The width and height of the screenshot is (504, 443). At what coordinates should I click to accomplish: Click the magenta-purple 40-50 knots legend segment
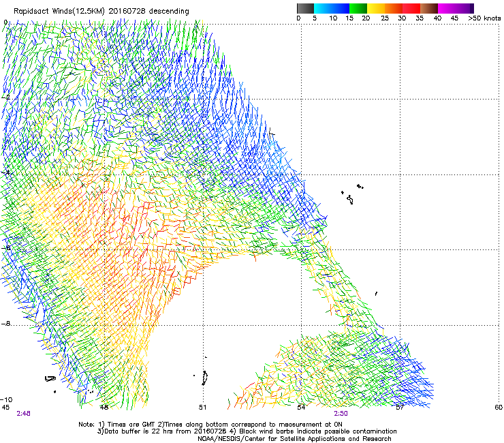(x=456, y=8)
